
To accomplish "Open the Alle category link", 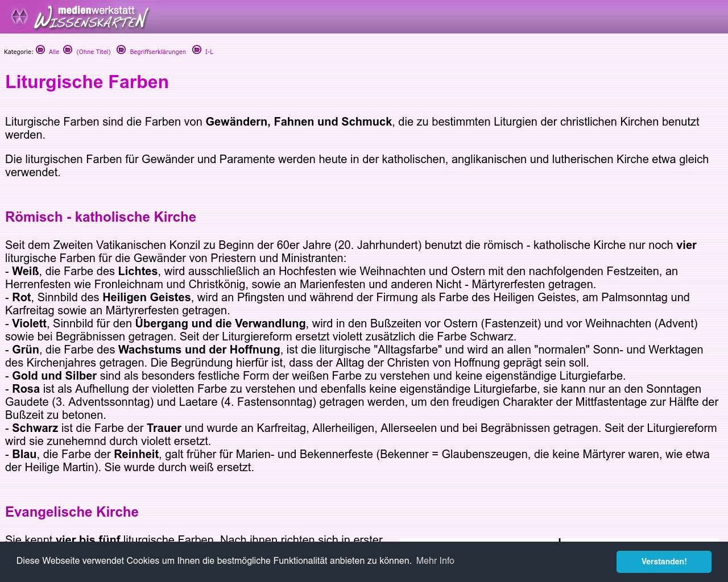I will [54, 52].
